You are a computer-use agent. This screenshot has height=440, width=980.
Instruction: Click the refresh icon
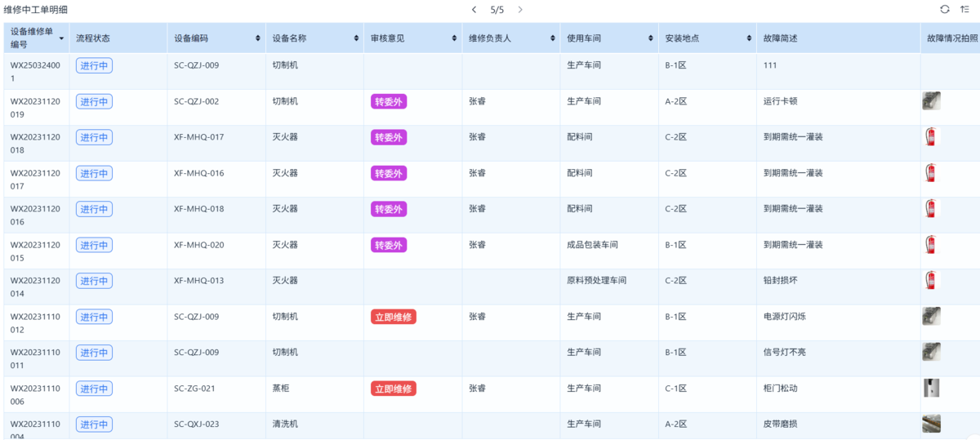tap(945, 9)
